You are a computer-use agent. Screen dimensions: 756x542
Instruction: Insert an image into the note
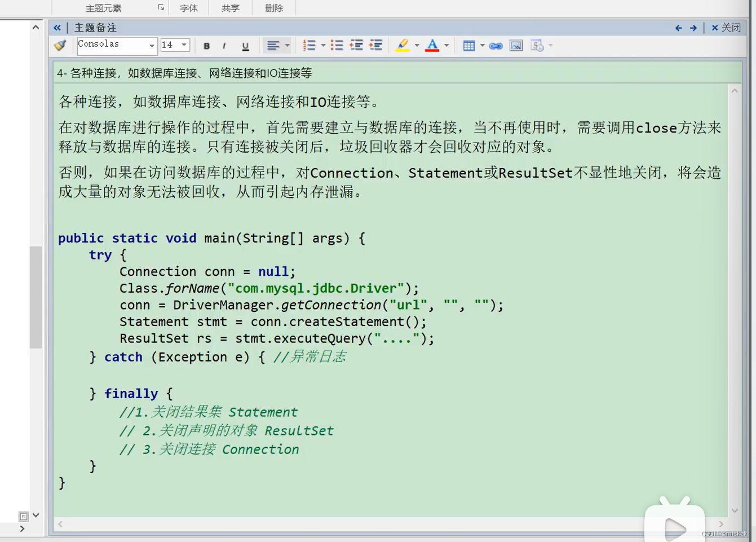(516, 46)
